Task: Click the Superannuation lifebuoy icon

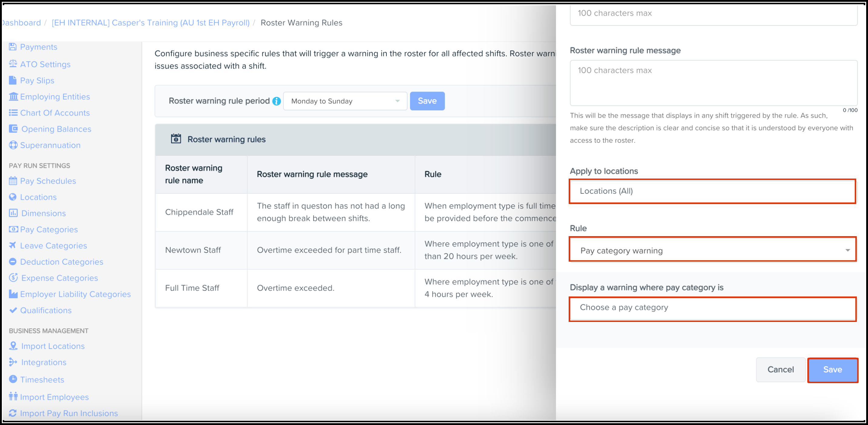Action: (13, 145)
